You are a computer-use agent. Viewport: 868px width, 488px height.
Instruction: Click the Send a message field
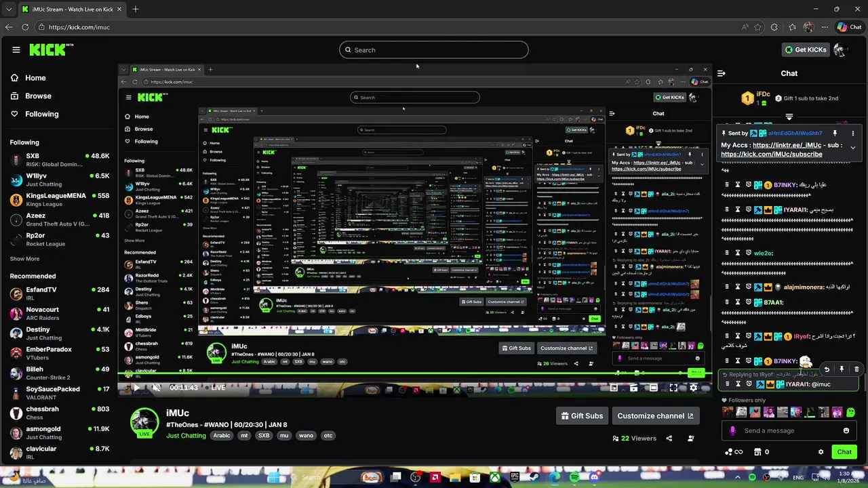(790, 431)
